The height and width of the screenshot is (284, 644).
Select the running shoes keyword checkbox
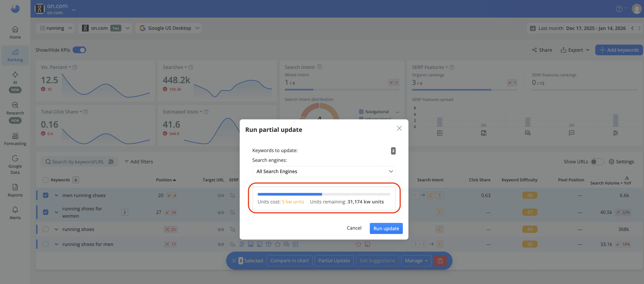tap(46, 229)
